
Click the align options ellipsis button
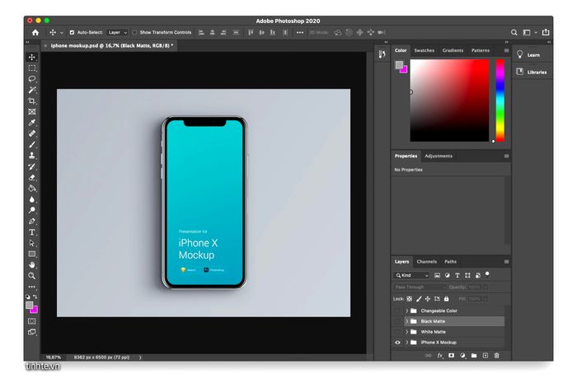click(300, 32)
